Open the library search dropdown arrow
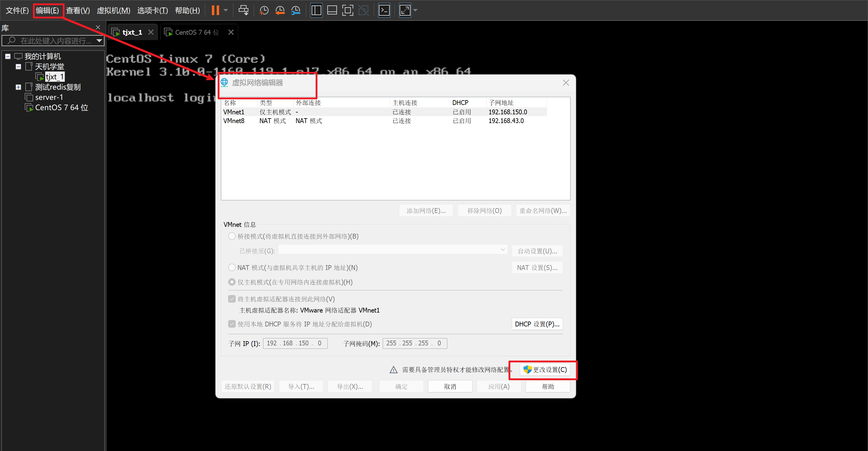Image resolution: width=868 pixels, height=451 pixels. tap(99, 41)
